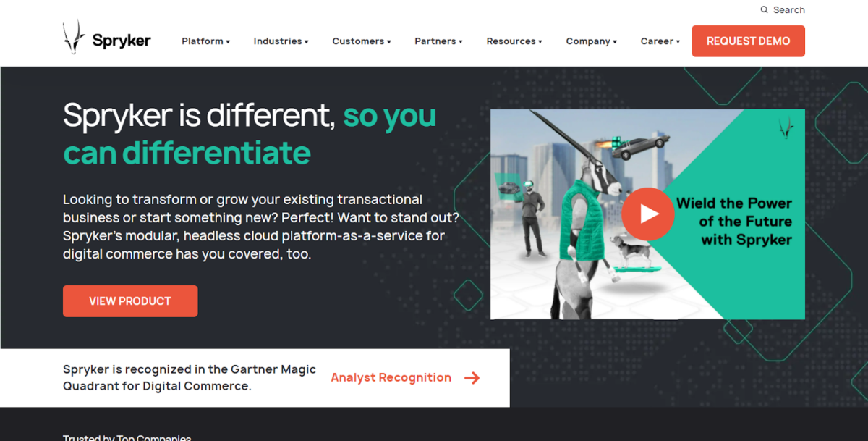Expand the Industries menu
The height and width of the screenshot is (441, 868).
281,41
